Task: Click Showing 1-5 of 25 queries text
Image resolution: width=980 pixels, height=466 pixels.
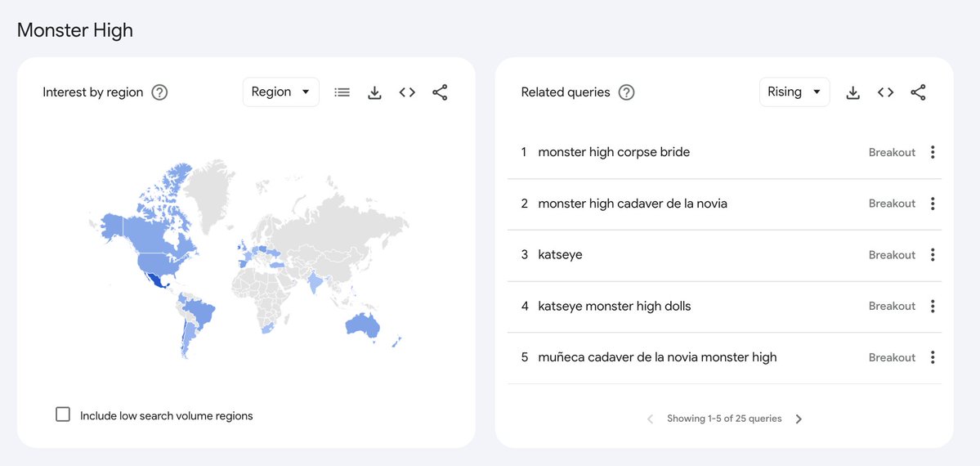Action: [x=724, y=419]
